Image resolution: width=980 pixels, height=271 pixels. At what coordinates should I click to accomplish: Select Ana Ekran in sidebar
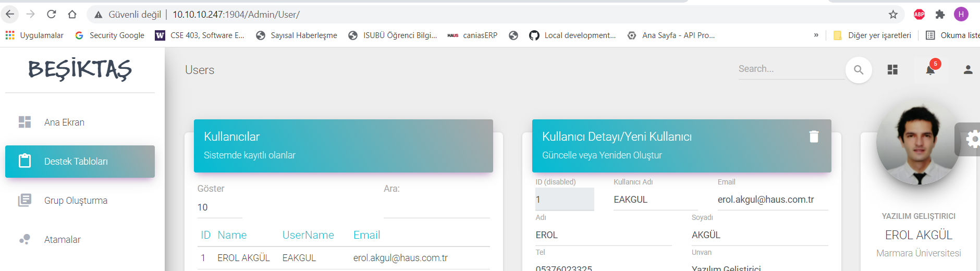tap(64, 122)
